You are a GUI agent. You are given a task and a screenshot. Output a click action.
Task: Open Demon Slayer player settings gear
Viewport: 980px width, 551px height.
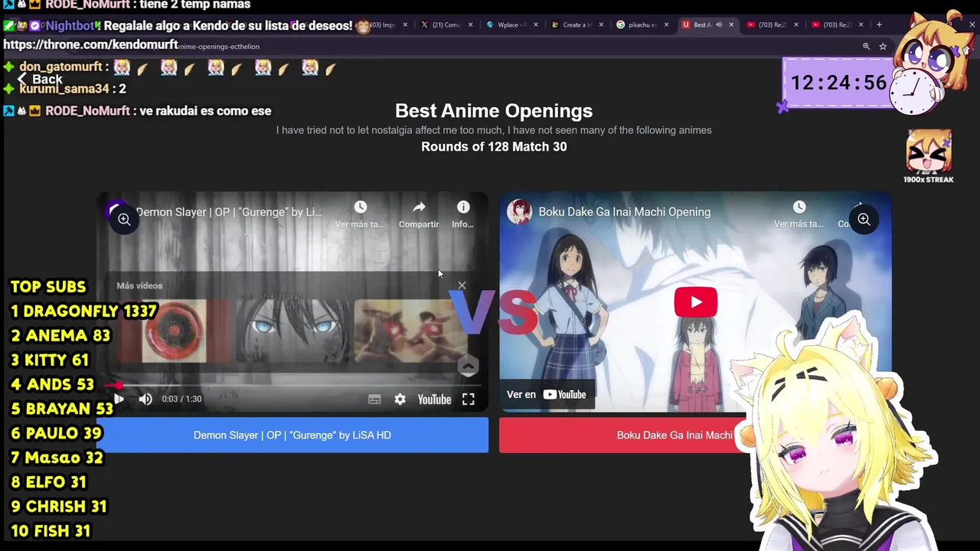[x=400, y=399]
